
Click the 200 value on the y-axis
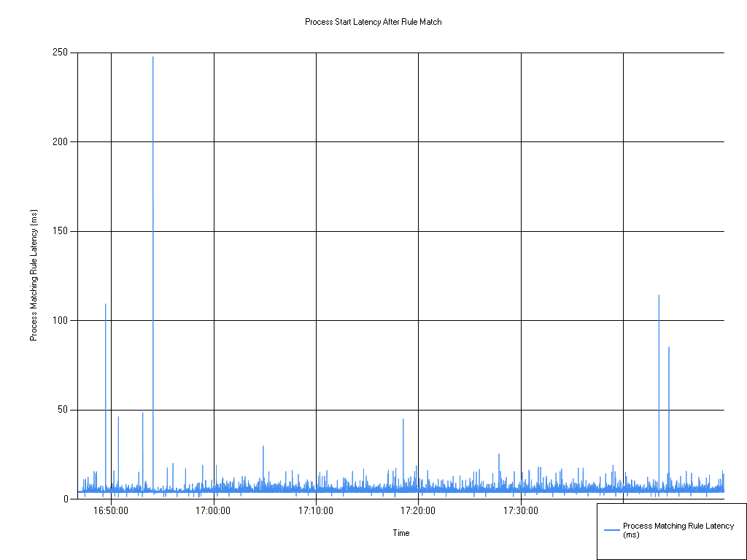click(x=61, y=141)
